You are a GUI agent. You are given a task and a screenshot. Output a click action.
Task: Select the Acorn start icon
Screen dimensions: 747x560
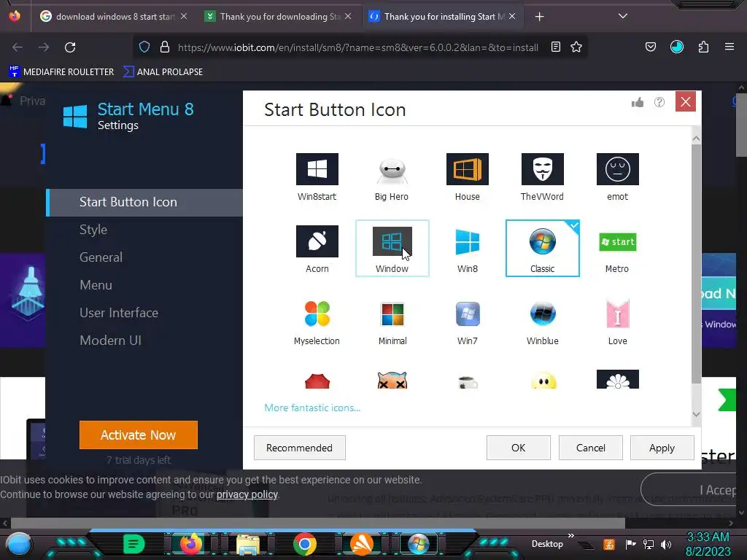point(317,249)
